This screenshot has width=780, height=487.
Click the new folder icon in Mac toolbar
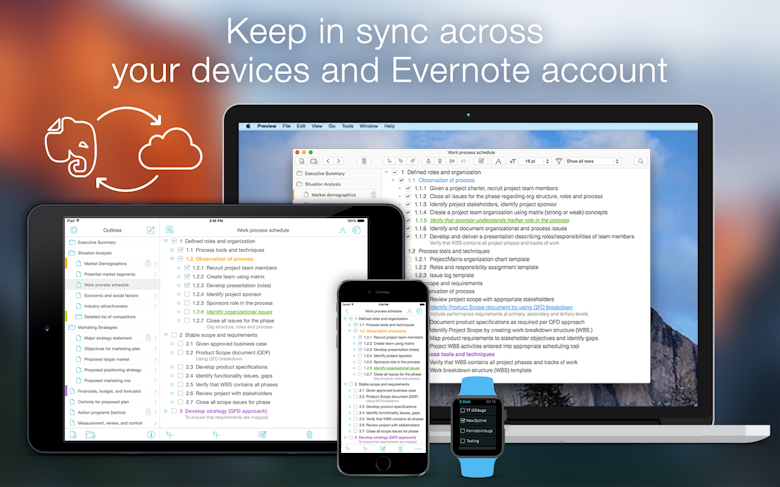(x=314, y=161)
